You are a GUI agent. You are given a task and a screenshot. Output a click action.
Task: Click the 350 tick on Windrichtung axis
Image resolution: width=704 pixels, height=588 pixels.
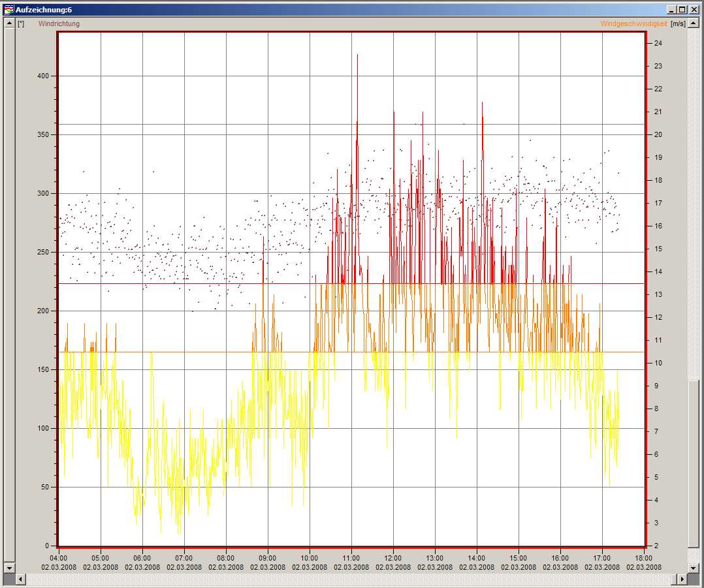tap(43, 134)
